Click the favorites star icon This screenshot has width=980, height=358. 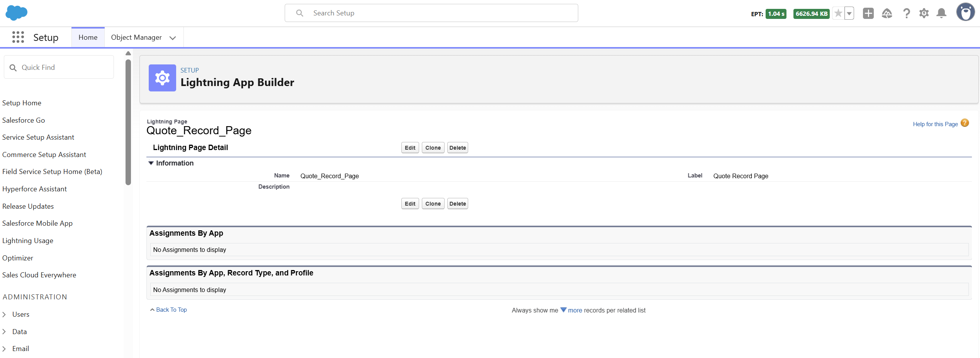click(x=838, y=14)
